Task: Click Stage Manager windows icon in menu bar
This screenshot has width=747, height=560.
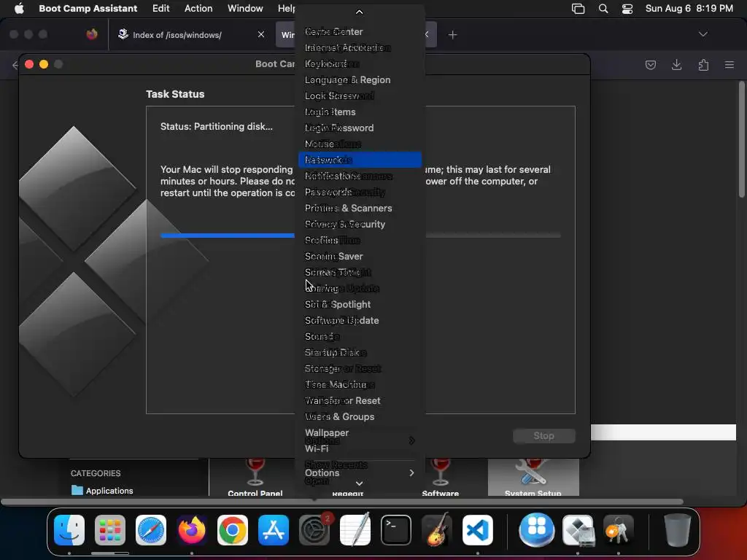Action: coord(578,9)
